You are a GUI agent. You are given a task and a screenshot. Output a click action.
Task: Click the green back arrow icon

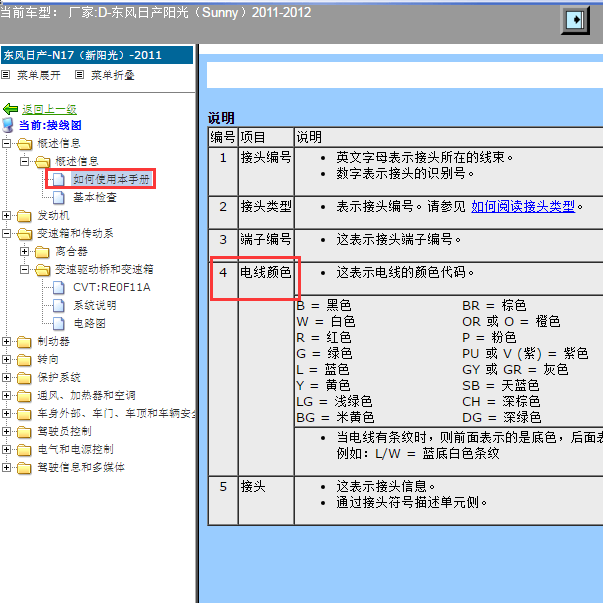[10, 109]
